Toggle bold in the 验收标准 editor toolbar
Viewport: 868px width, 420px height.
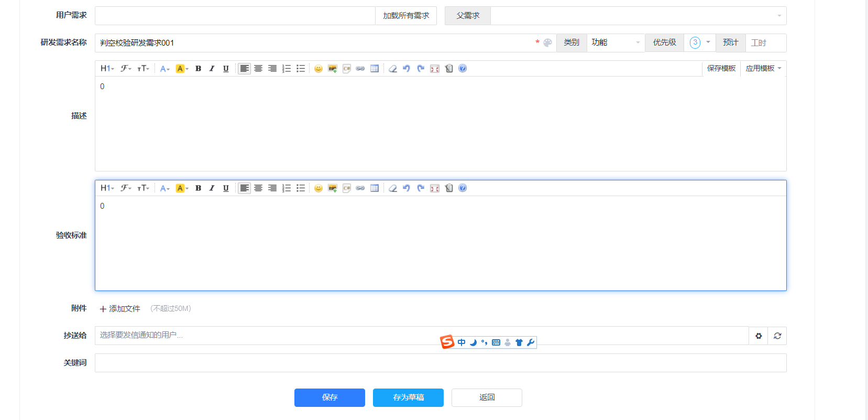click(199, 188)
